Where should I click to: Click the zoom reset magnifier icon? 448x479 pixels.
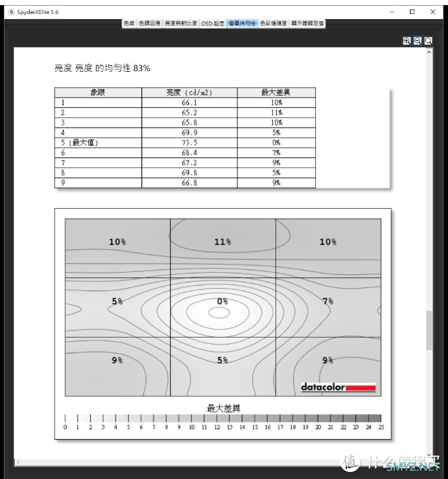tap(428, 41)
